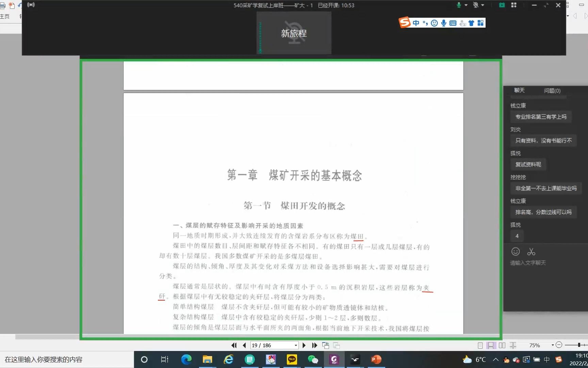
Task: Toggle punctuation mode on Sogou bar
Action: [425, 23]
